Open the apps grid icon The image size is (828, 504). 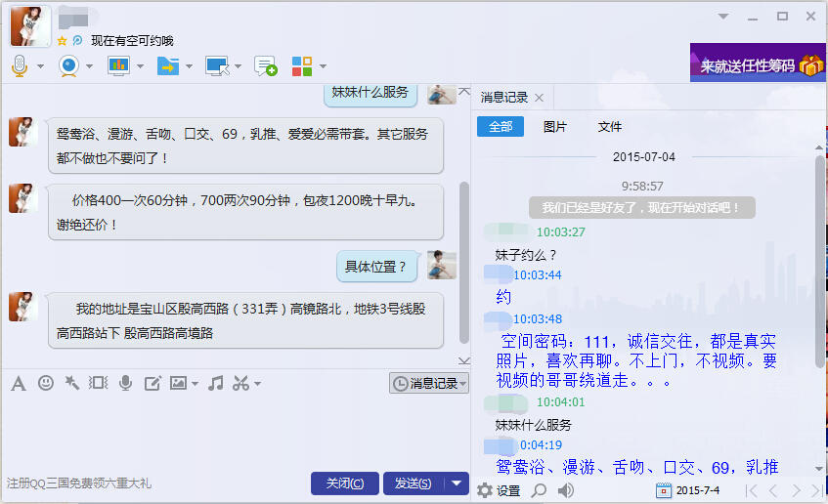tap(302, 66)
